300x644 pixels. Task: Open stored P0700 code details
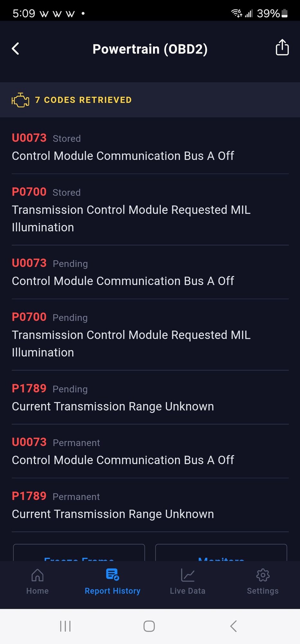[150, 210]
